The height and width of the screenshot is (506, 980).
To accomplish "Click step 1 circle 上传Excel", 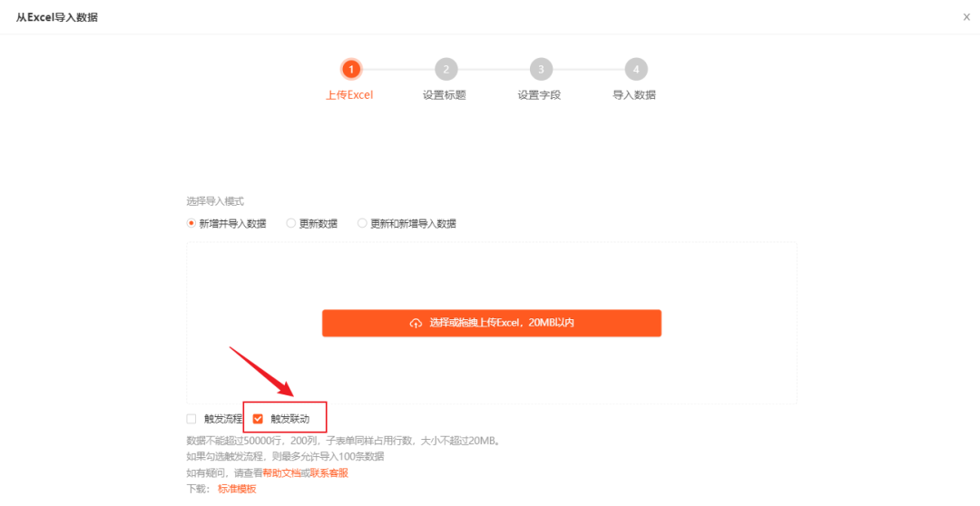I will tap(351, 69).
